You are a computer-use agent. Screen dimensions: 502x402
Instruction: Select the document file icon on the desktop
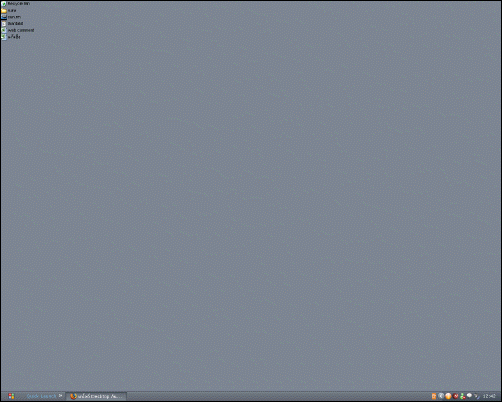click(4, 24)
